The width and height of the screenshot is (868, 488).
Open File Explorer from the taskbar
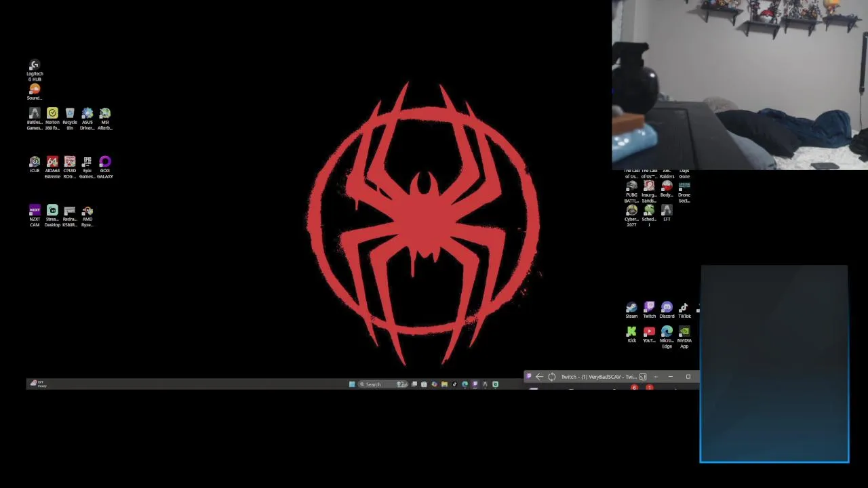444,384
